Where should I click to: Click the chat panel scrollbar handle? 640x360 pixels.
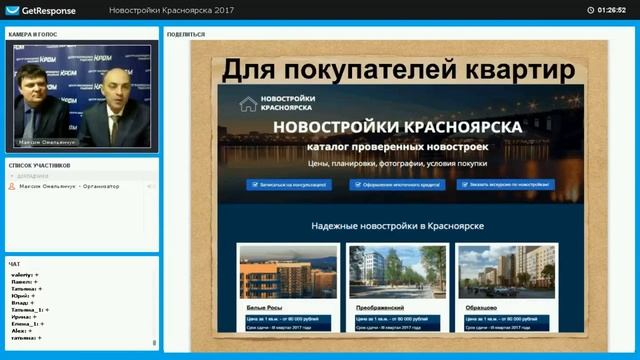[154, 343]
